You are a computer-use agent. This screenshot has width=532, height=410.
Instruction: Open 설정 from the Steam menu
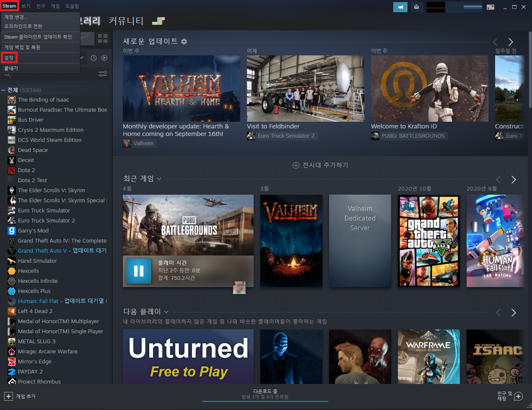click(9, 58)
